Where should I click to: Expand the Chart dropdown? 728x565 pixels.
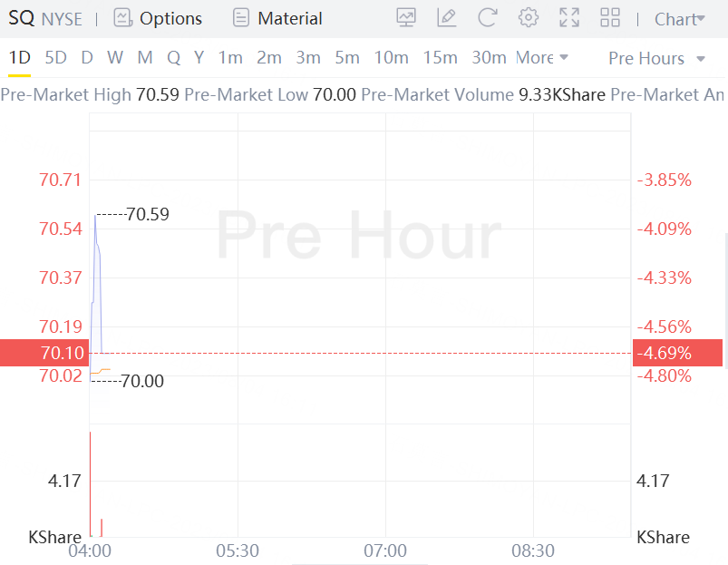[x=679, y=19]
